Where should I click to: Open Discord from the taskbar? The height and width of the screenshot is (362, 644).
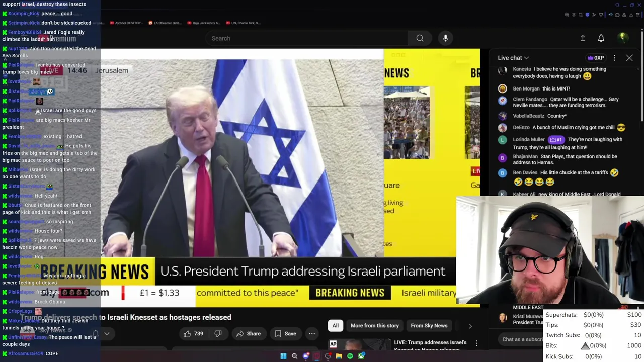click(305, 356)
